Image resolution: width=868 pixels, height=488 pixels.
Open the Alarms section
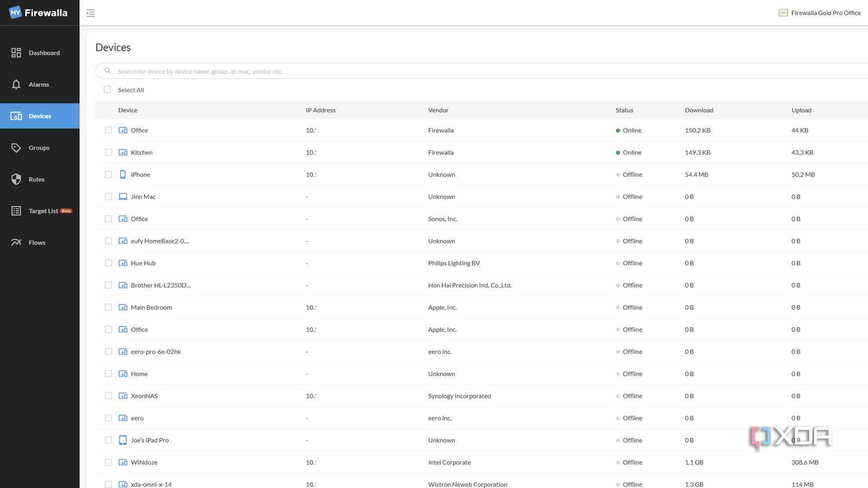(x=39, y=84)
